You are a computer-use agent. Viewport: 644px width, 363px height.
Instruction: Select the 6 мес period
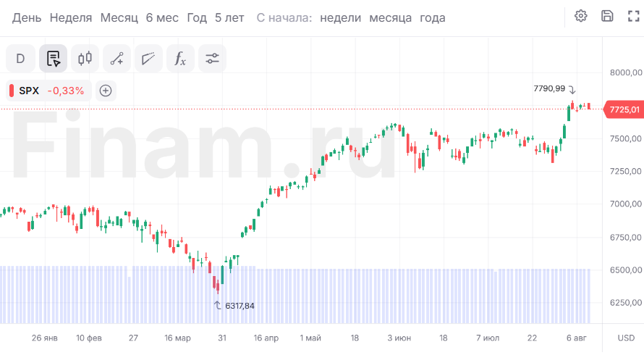(162, 17)
